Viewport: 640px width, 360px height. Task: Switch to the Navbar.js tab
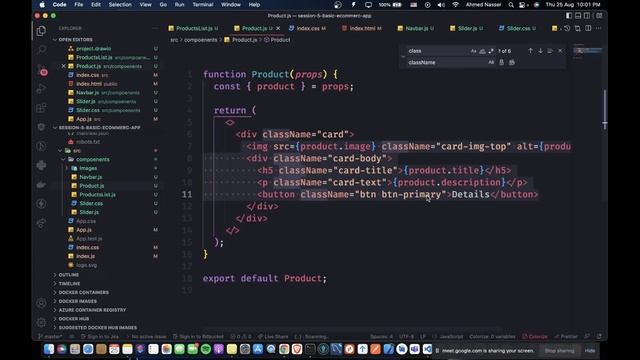pos(416,28)
